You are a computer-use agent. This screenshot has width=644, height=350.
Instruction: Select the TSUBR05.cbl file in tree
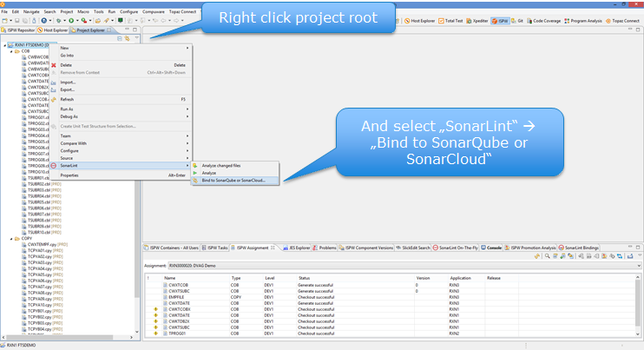42,202
